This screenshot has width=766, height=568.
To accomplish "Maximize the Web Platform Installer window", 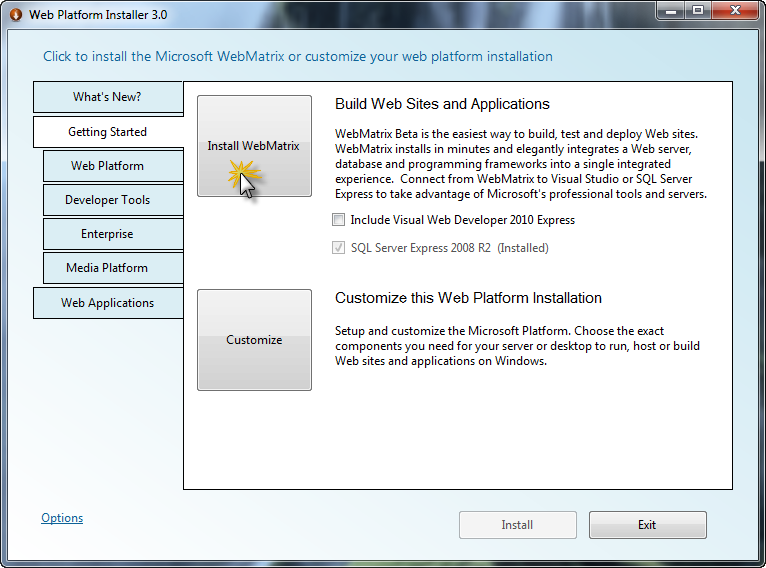I will point(698,11).
